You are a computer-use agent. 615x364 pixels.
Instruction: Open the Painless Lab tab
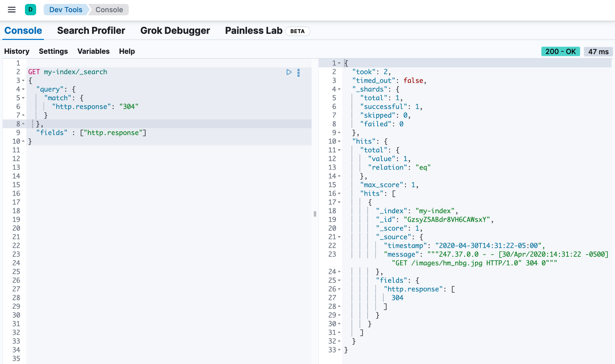[254, 31]
